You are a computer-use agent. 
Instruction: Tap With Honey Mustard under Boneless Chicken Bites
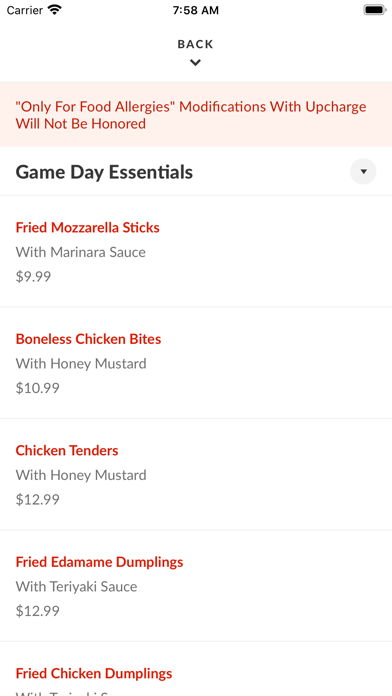coord(81,364)
